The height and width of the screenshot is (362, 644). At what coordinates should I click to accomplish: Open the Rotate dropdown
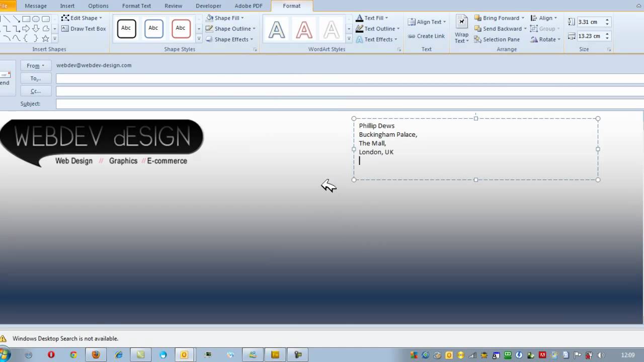click(545, 39)
